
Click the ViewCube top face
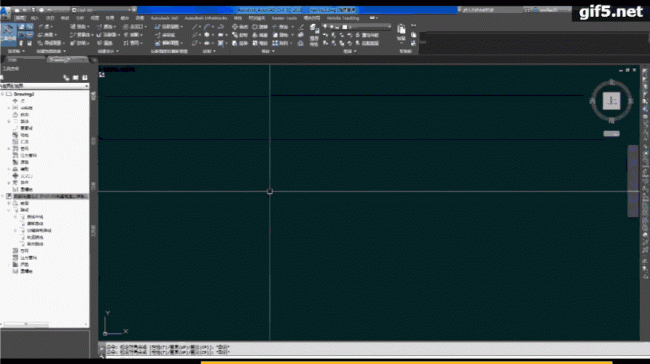pos(611,101)
